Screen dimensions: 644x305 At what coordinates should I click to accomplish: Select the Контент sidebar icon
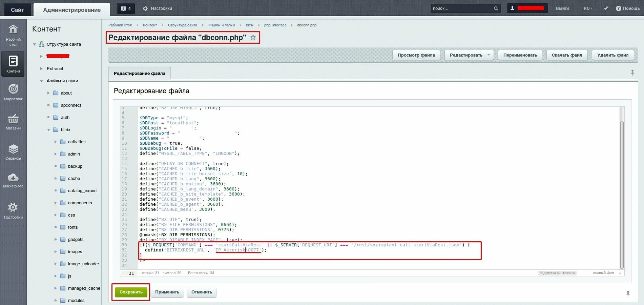point(13,64)
